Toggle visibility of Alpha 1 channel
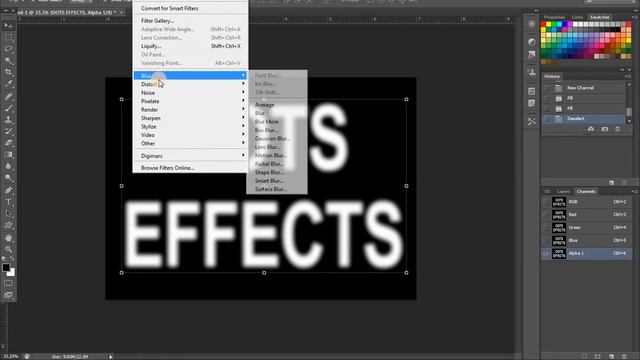This screenshot has height=360, width=640. click(546, 253)
